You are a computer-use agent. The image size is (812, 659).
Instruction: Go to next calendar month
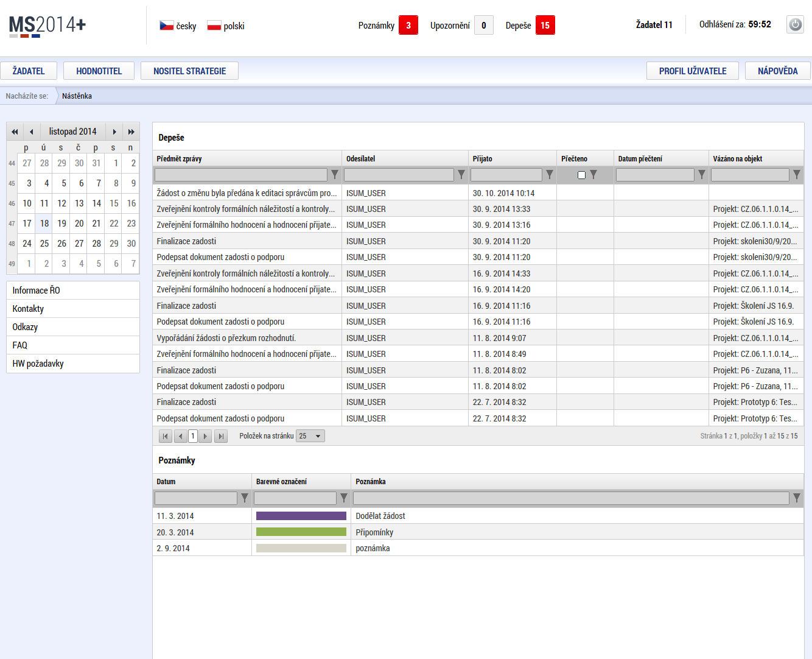coord(114,132)
